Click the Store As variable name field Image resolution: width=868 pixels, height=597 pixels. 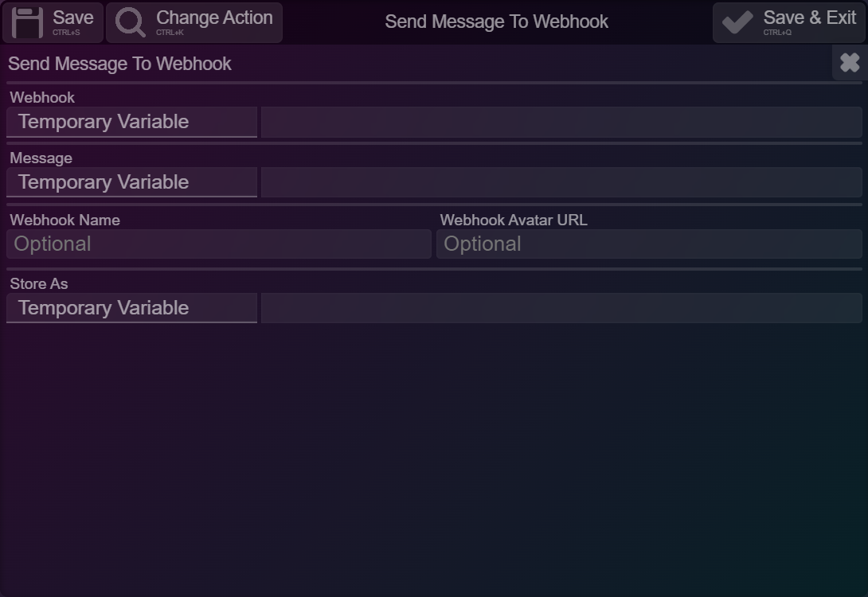click(x=561, y=307)
